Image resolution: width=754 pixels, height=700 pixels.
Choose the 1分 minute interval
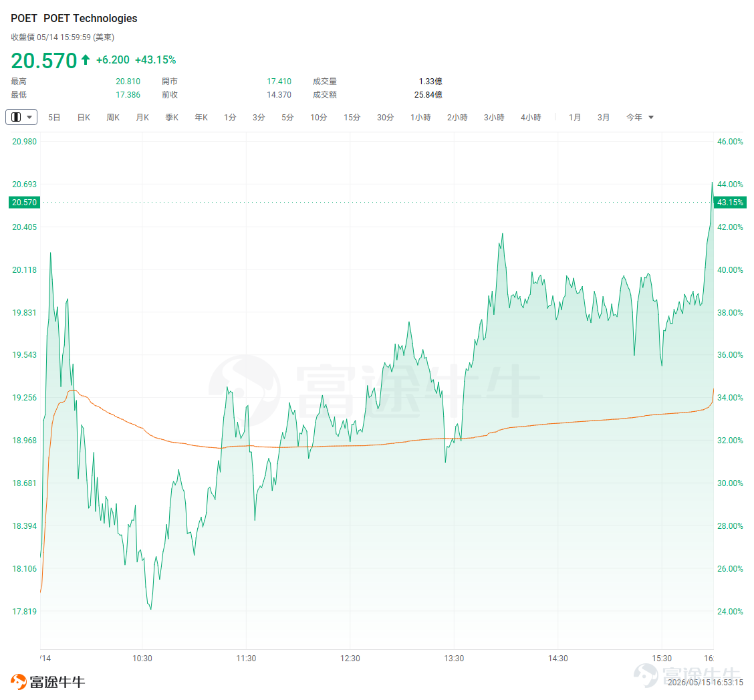pos(230,118)
